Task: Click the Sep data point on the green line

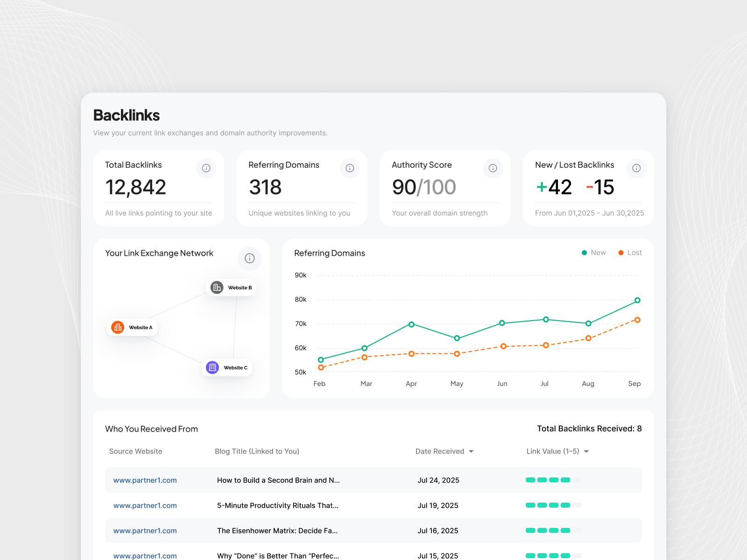Action: 637,301
